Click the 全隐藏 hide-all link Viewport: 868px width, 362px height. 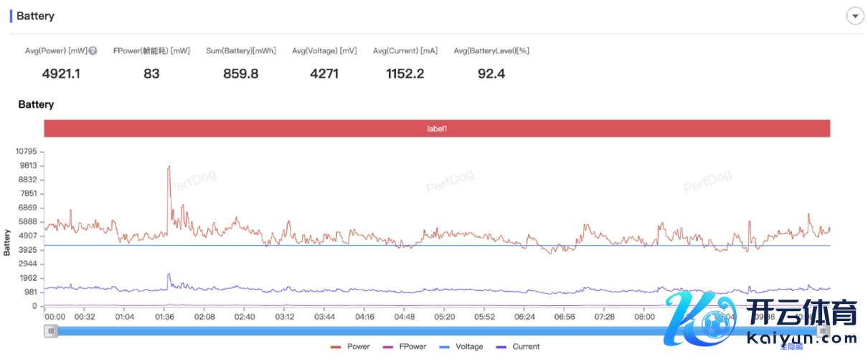tap(791, 347)
